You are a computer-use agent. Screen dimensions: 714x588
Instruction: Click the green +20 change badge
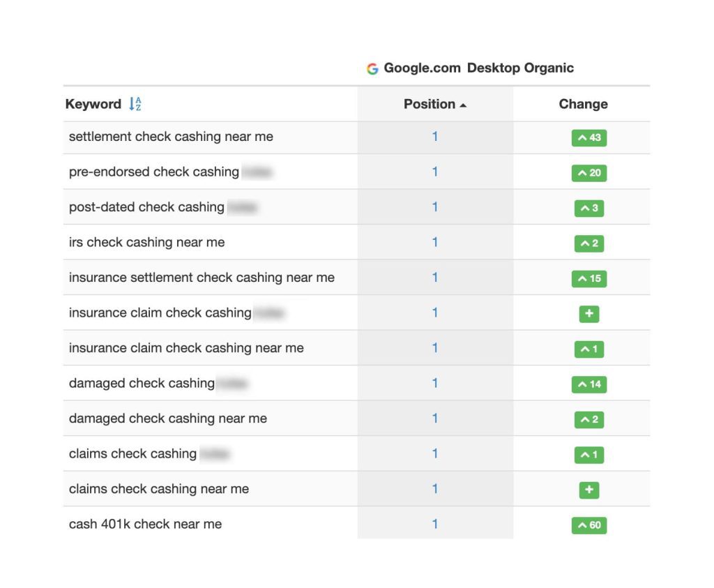tap(589, 173)
